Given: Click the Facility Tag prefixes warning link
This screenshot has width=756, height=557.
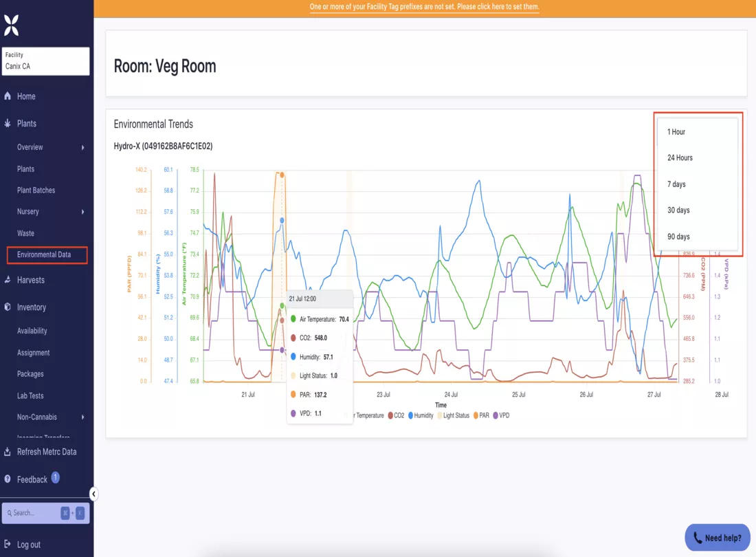Looking at the screenshot, I should (x=424, y=7).
